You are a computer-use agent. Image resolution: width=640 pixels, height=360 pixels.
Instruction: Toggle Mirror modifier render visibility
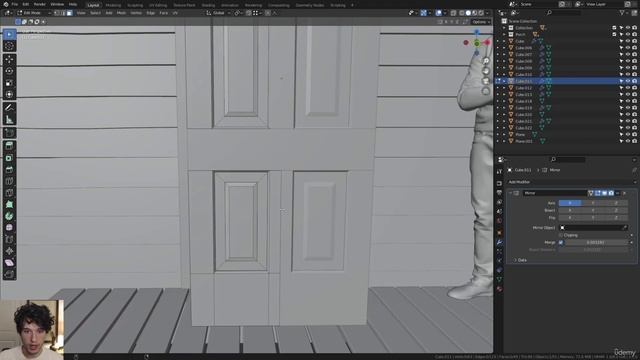click(611, 193)
